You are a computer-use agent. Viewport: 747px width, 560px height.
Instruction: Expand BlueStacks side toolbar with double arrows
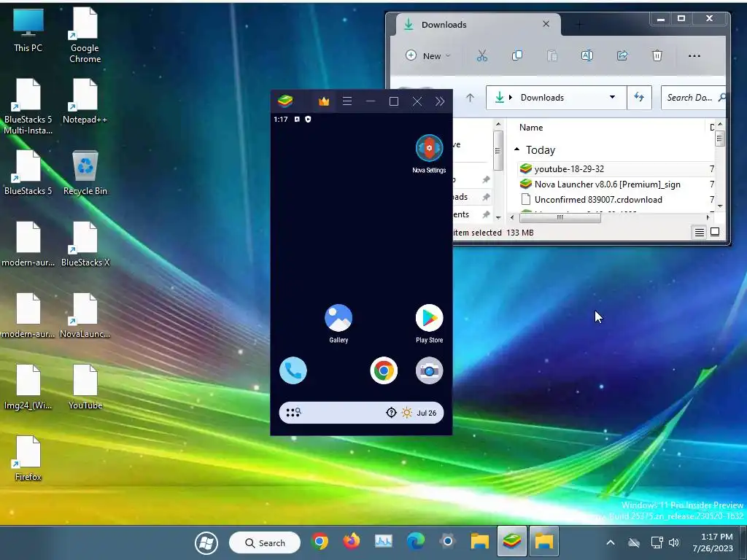tap(440, 101)
